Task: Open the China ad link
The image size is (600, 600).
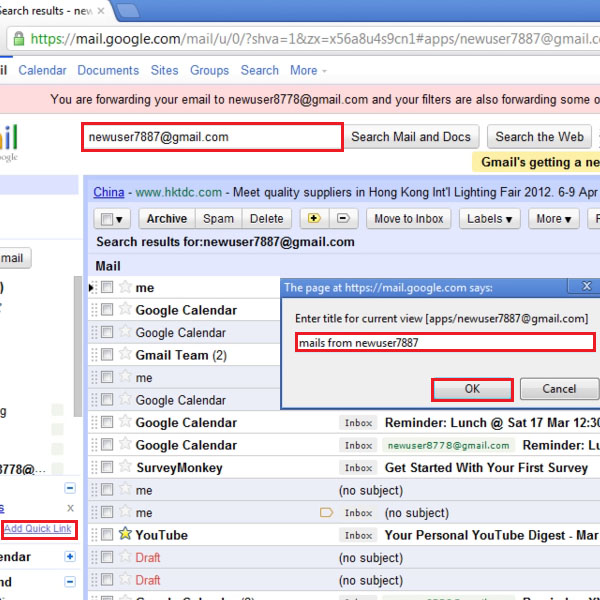Action: point(109,192)
